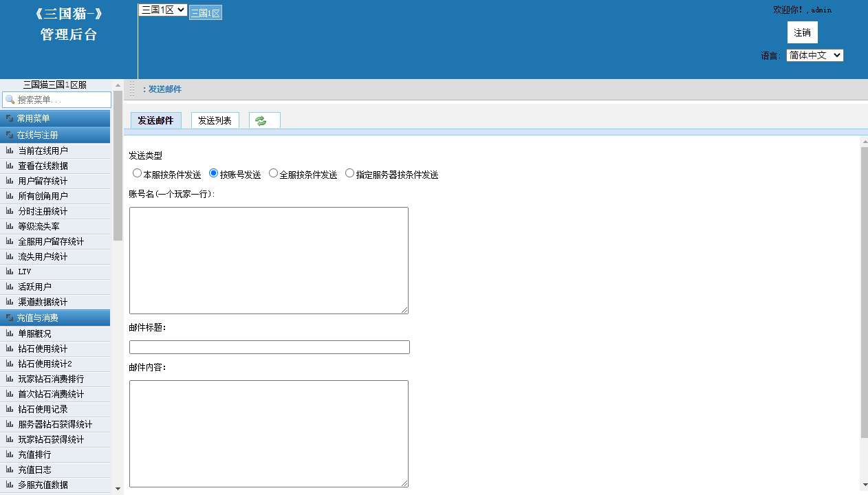Open the 钻石使用记录 menu item
Screen dimensions: 868x495
tap(43, 409)
